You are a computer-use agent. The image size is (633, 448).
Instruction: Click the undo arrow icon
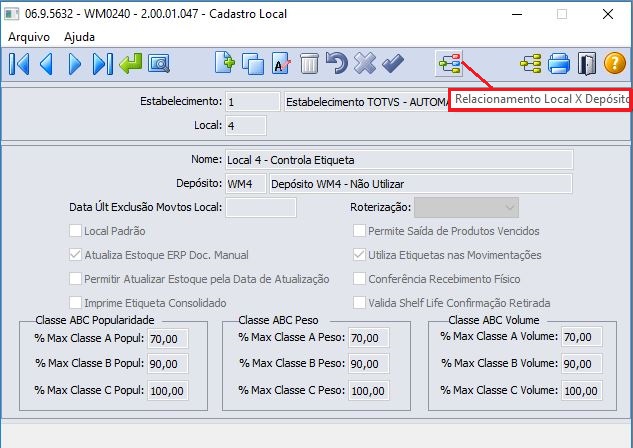337,64
